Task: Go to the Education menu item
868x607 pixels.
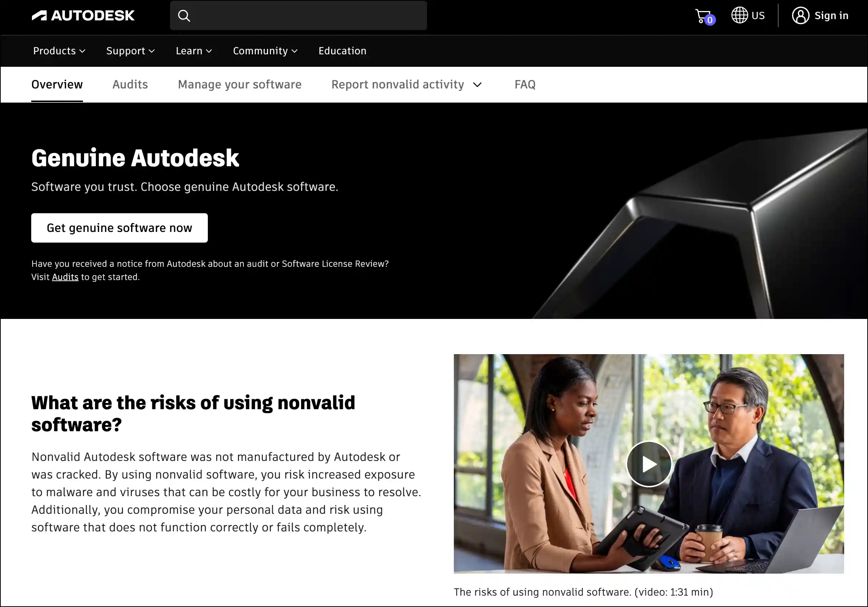Action: 342,51
